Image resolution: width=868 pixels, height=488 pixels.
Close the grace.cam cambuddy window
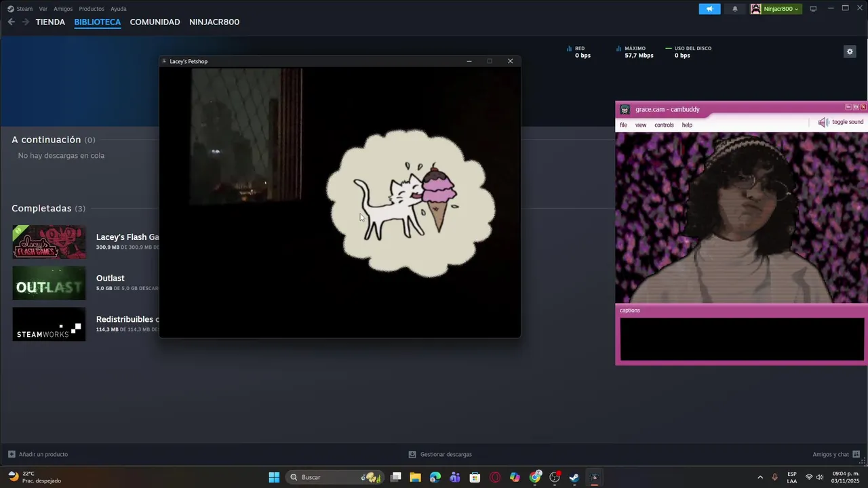863,107
